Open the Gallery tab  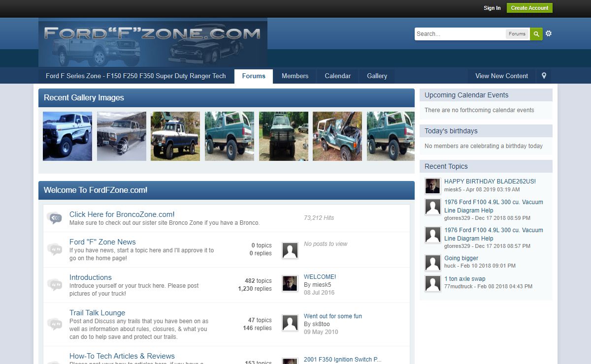point(377,76)
